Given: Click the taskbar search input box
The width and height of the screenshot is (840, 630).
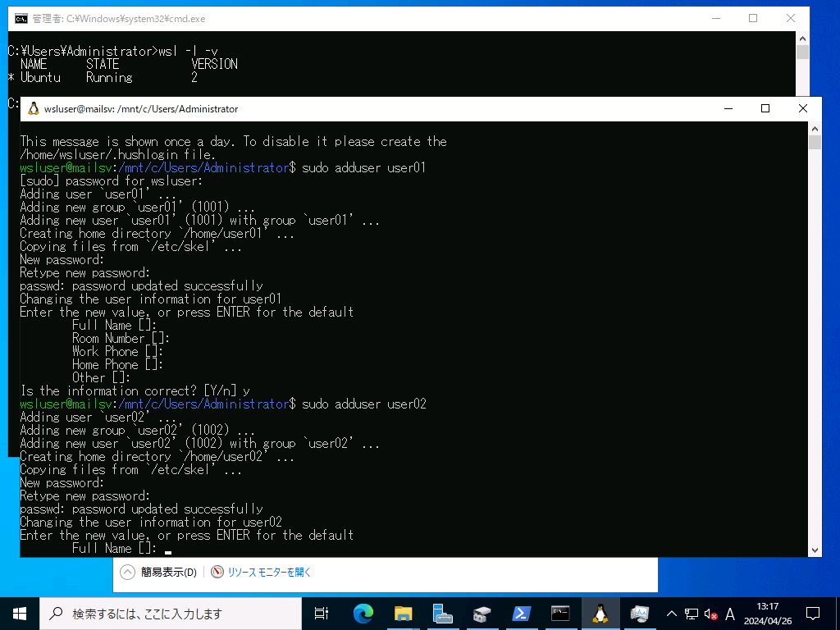Looking at the screenshot, I should pos(164,613).
